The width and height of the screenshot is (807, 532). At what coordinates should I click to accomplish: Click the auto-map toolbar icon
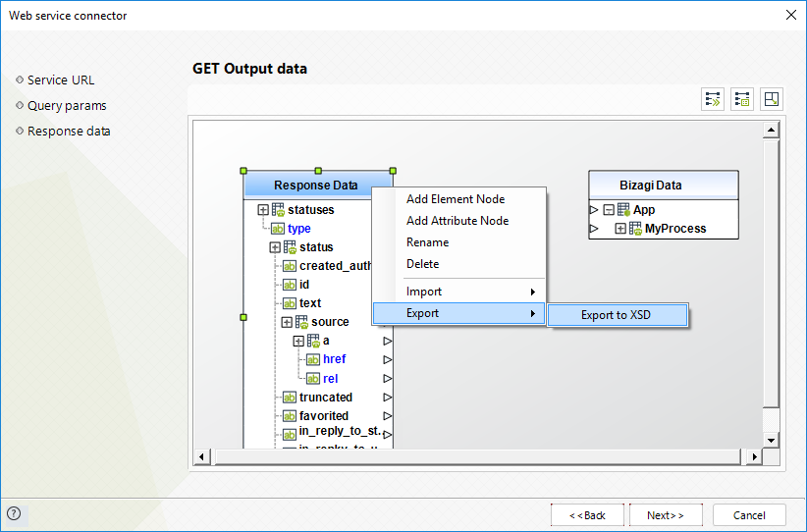713,99
